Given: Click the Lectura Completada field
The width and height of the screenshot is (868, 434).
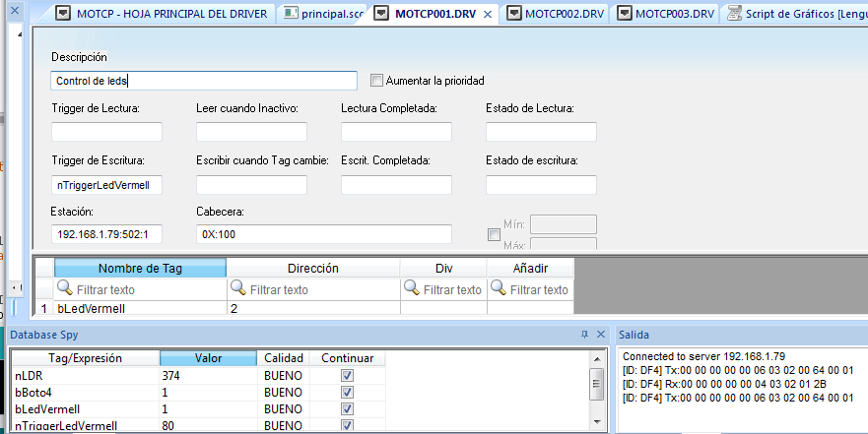Looking at the screenshot, I should click(x=396, y=132).
